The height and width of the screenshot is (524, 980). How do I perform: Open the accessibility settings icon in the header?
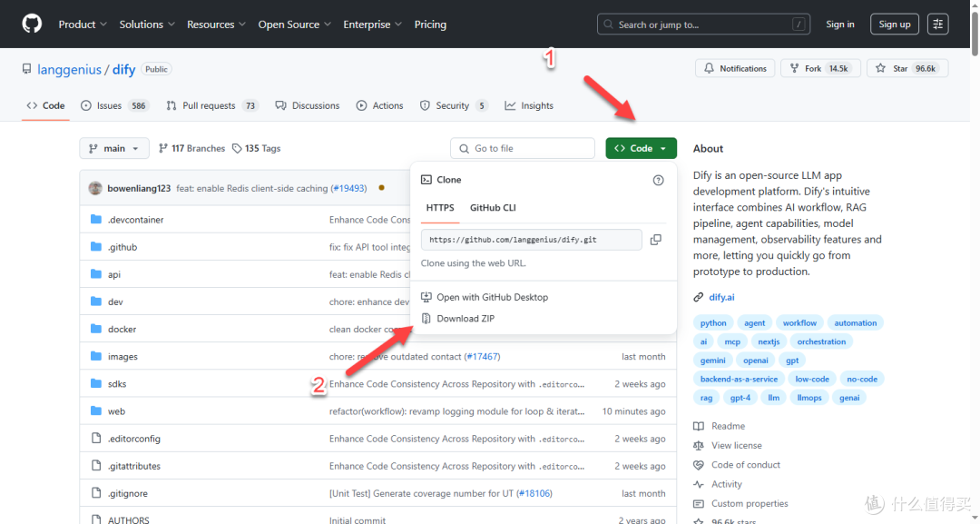(x=937, y=24)
